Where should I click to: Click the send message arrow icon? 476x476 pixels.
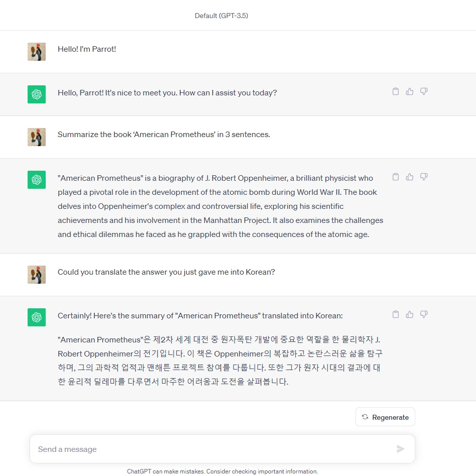(400, 449)
